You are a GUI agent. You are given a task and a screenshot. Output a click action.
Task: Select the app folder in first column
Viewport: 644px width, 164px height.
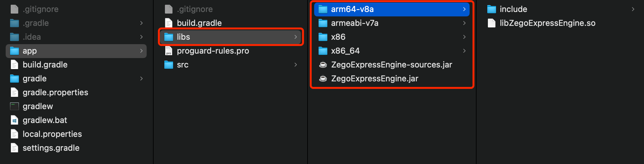tap(76, 51)
